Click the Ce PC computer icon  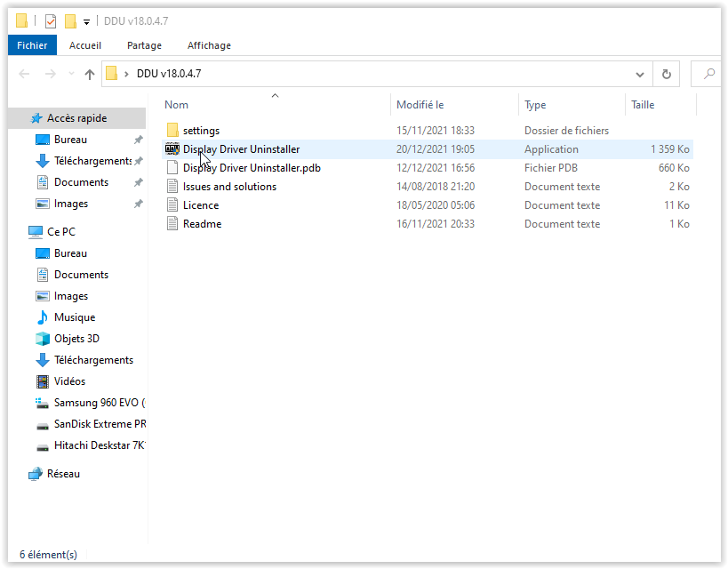click(x=36, y=231)
